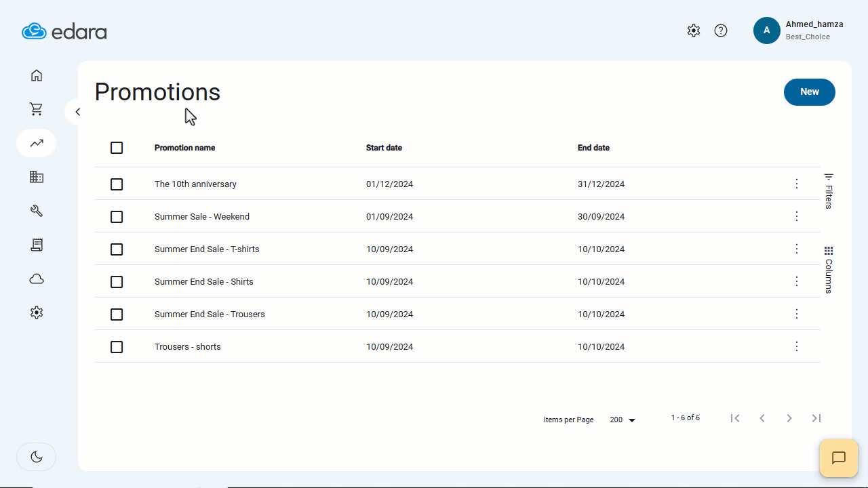The width and height of the screenshot is (868, 488).
Task: Tick the select-all header checkbox
Action: tap(117, 148)
